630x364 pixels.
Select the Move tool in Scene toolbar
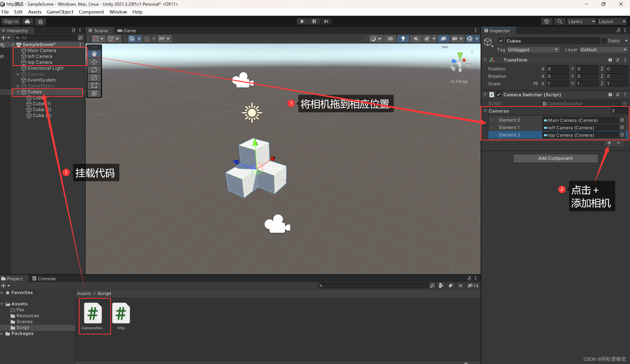pos(94,62)
